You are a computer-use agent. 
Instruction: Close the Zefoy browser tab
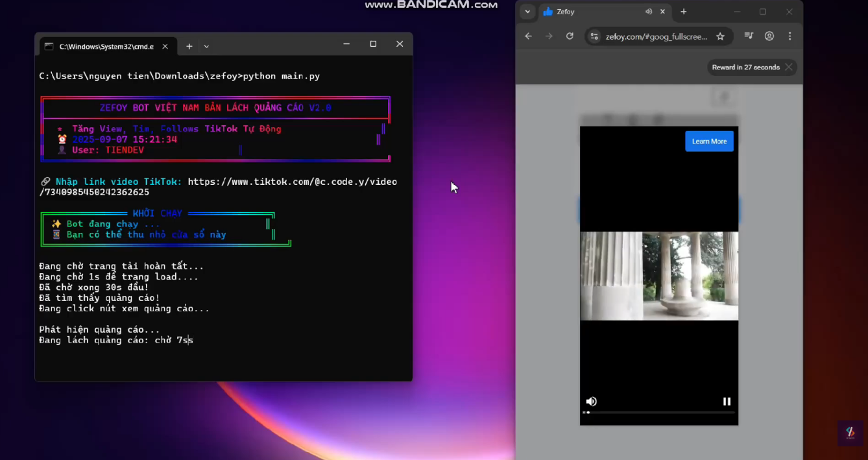(662, 12)
